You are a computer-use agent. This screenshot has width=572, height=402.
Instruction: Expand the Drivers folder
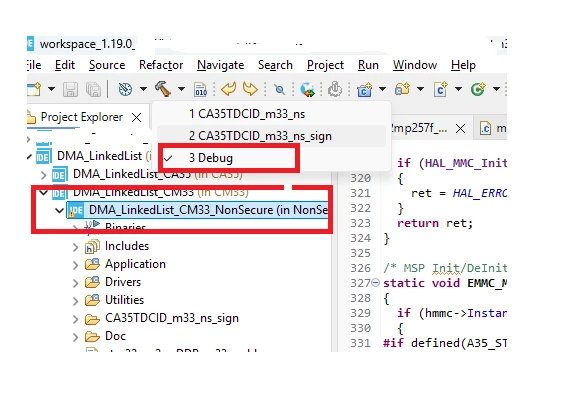point(76,283)
